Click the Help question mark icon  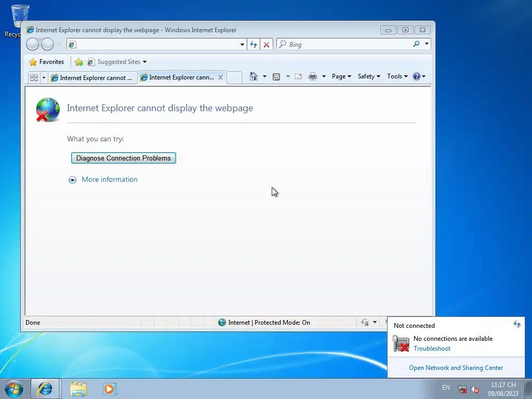click(417, 76)
